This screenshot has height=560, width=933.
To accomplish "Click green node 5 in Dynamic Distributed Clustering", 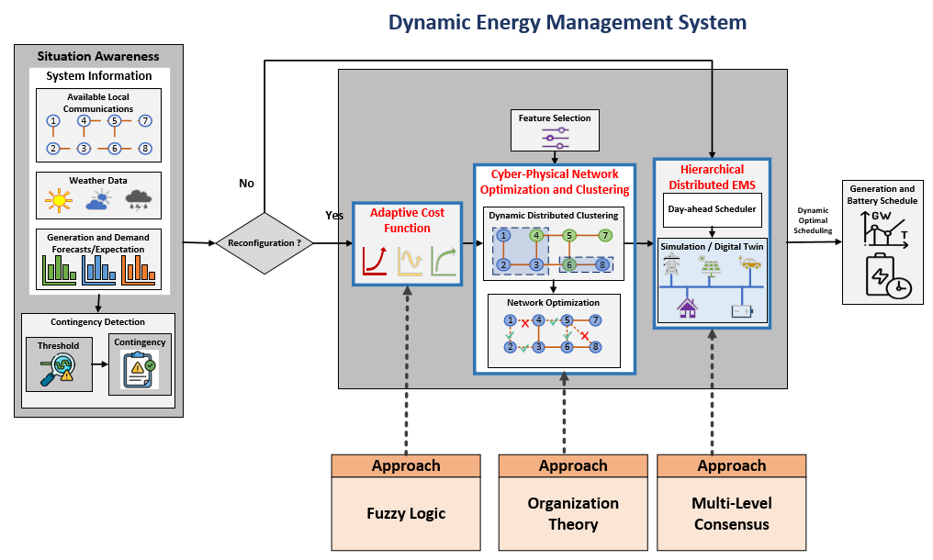I will (568, 236).
